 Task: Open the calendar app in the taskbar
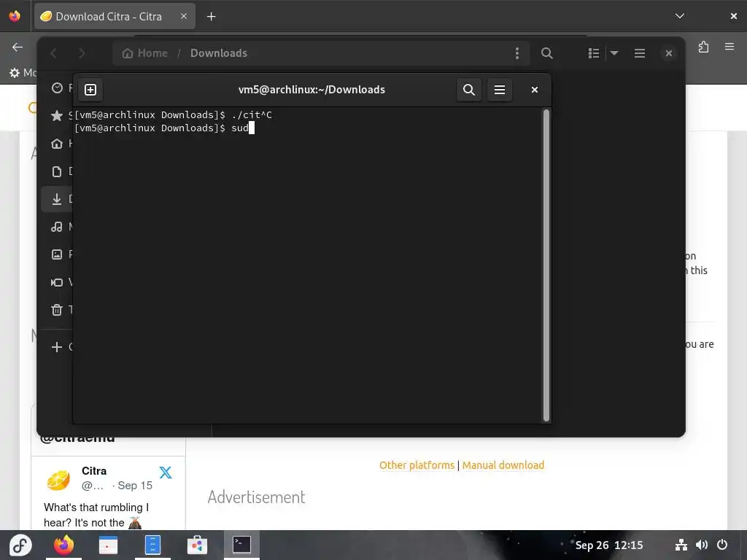tap(108, 545)
